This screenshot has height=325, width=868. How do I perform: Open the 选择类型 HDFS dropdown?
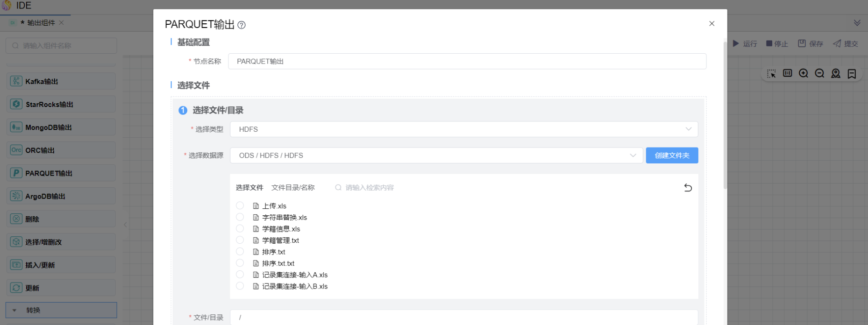coord(463,129)
